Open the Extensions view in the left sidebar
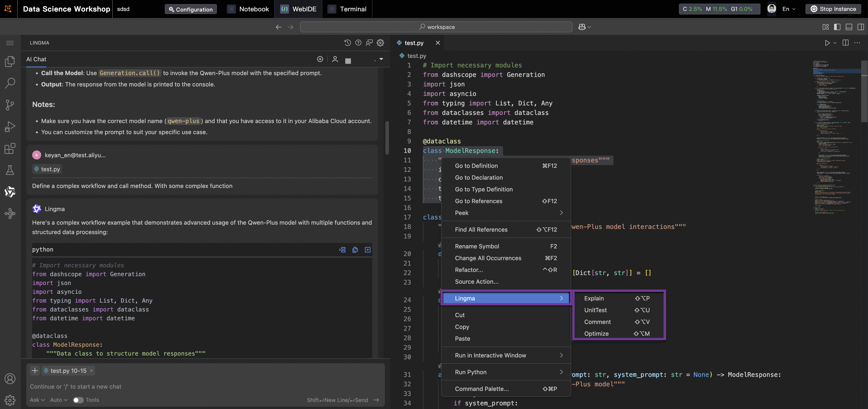868x409 pixels. coord(10,148)
